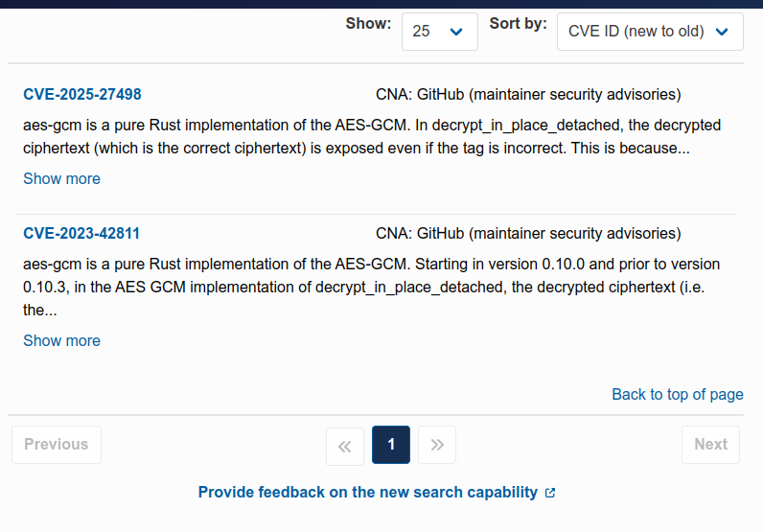Open the Show 25 results dropdown
The height and width of the screenshot is (532, 763).
point(439,32)
